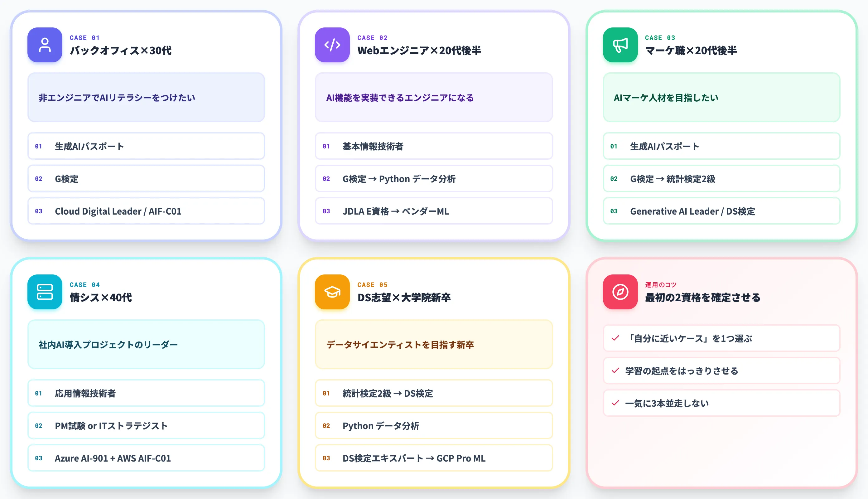Click tip 一気に3本並走しない

tap(721, 403)
